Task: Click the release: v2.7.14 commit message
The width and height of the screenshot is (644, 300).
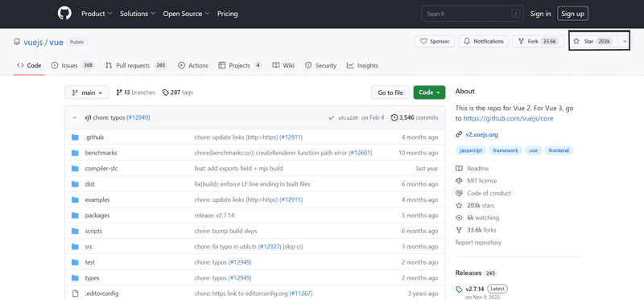Action: pos(214,216)
